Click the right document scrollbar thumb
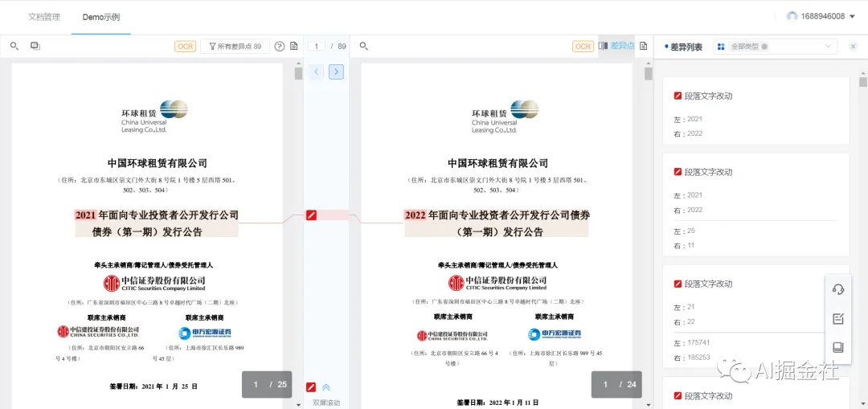Image resolution: width=868 pixels, height=409 pixels. pyautogui.click(x=649, y=74)
